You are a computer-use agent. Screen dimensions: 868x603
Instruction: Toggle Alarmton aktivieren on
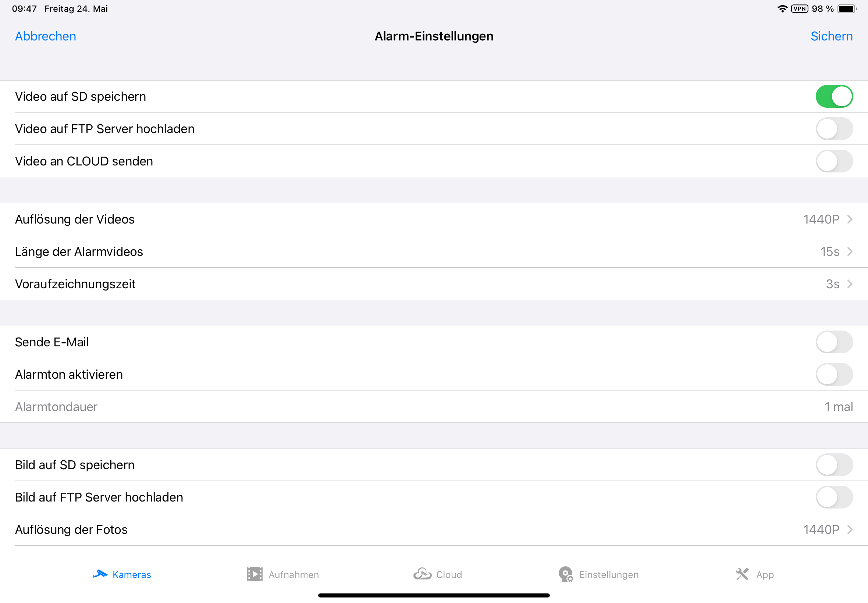click(834, 374)
